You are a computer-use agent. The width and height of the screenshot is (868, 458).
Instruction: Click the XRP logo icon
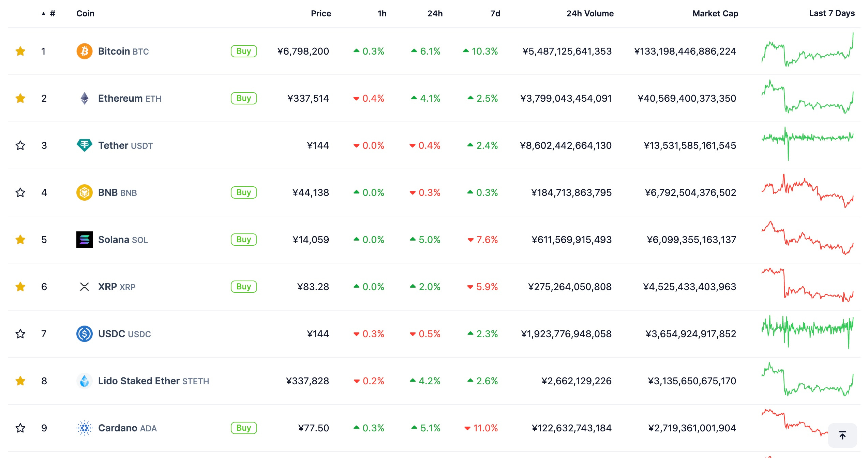point(85,287)
